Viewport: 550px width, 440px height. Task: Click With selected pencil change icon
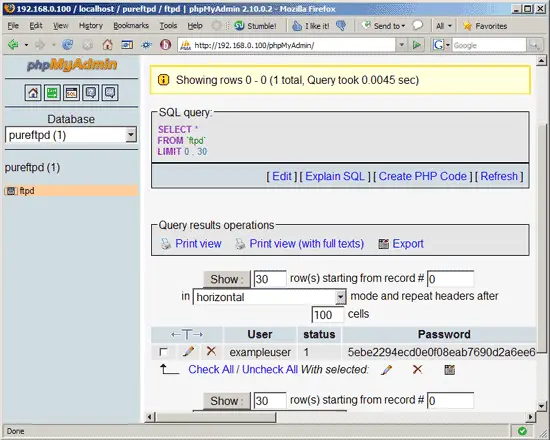click(387, 369)
